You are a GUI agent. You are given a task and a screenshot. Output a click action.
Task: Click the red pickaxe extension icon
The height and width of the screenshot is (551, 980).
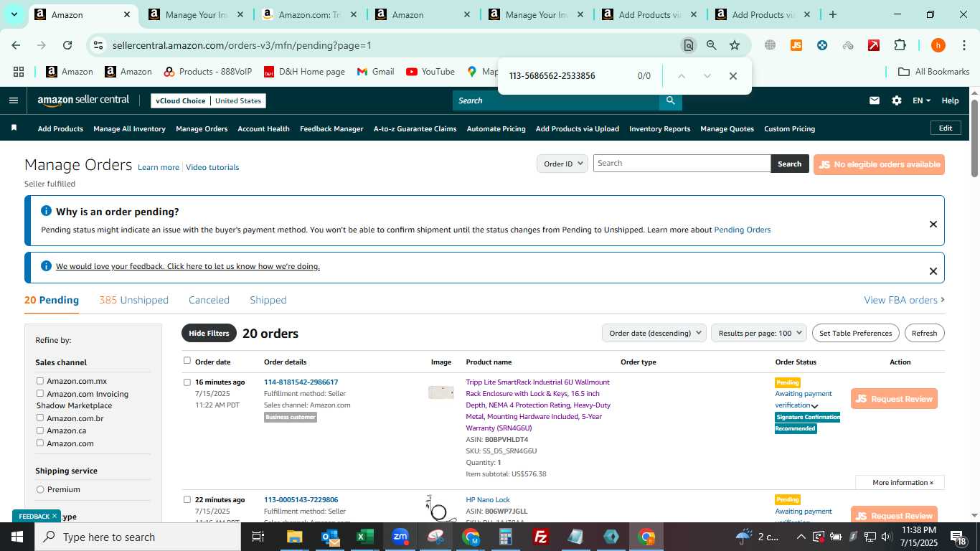pos(874,45)
